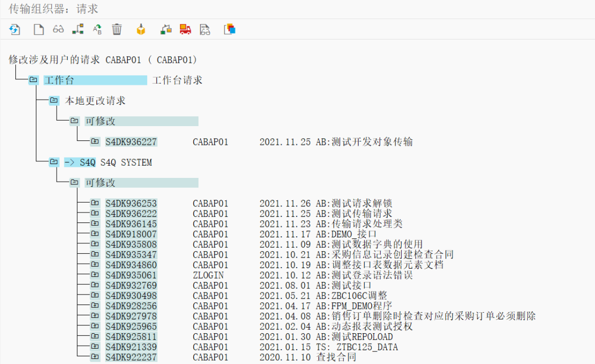Click the transport logs icon
This screenshot has width=595, height=364.
tap(204, 29)
